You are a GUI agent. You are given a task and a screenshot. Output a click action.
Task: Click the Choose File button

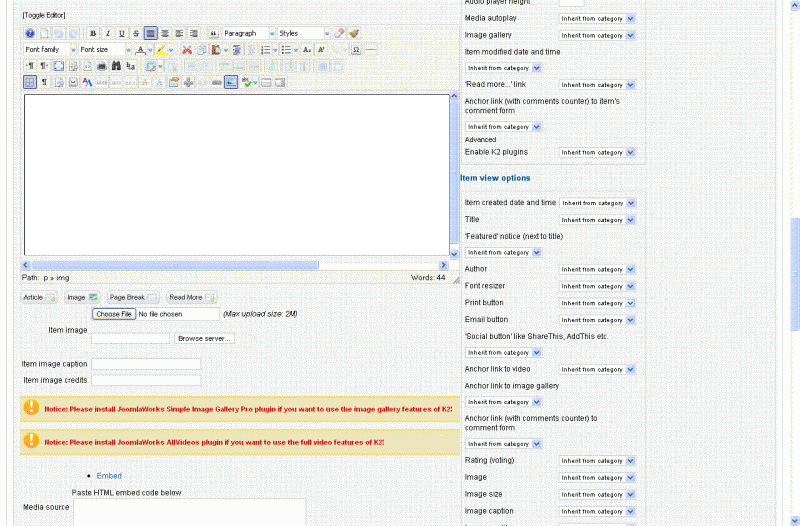pyautogui.click(x=114, y=314)
